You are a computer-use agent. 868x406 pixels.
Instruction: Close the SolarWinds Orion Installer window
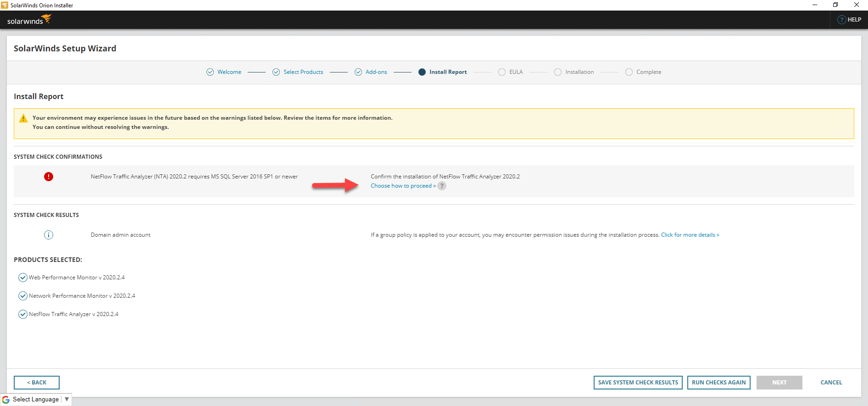tap(857, 5)
